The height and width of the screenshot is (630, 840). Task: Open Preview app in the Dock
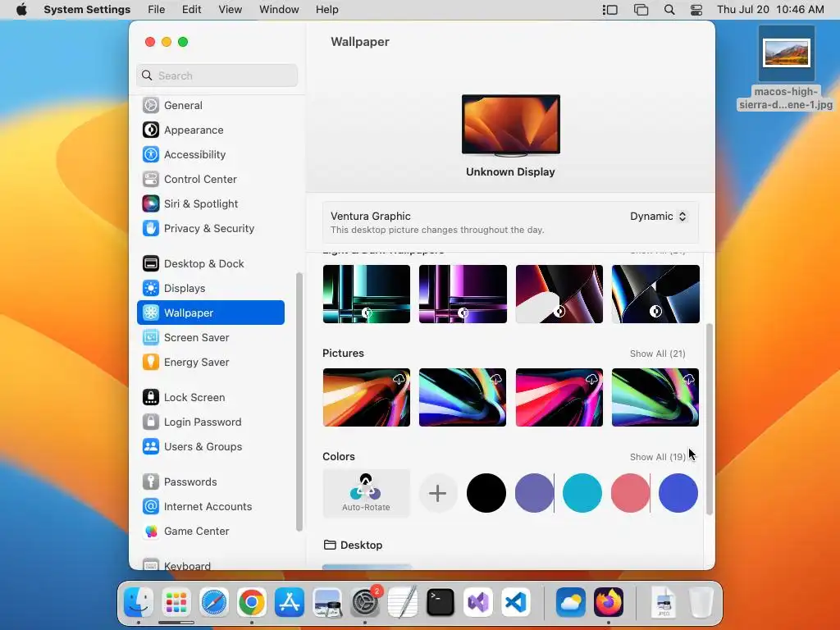point(327,602)
